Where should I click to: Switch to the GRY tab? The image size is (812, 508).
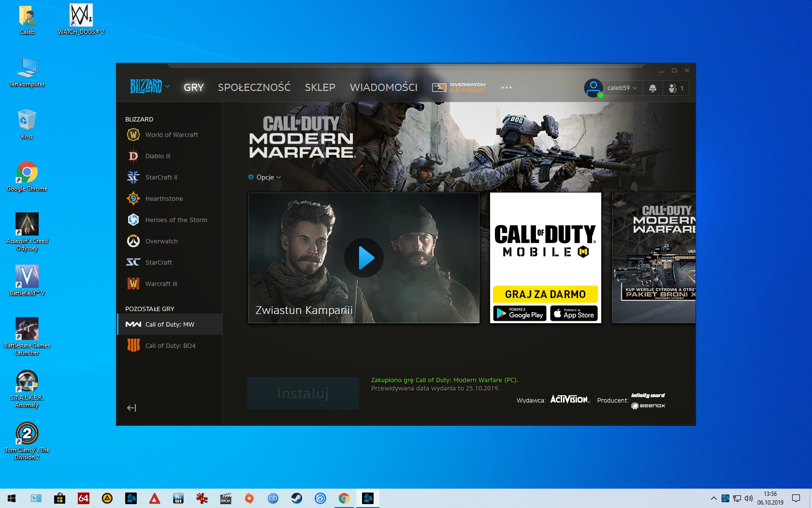194,88
